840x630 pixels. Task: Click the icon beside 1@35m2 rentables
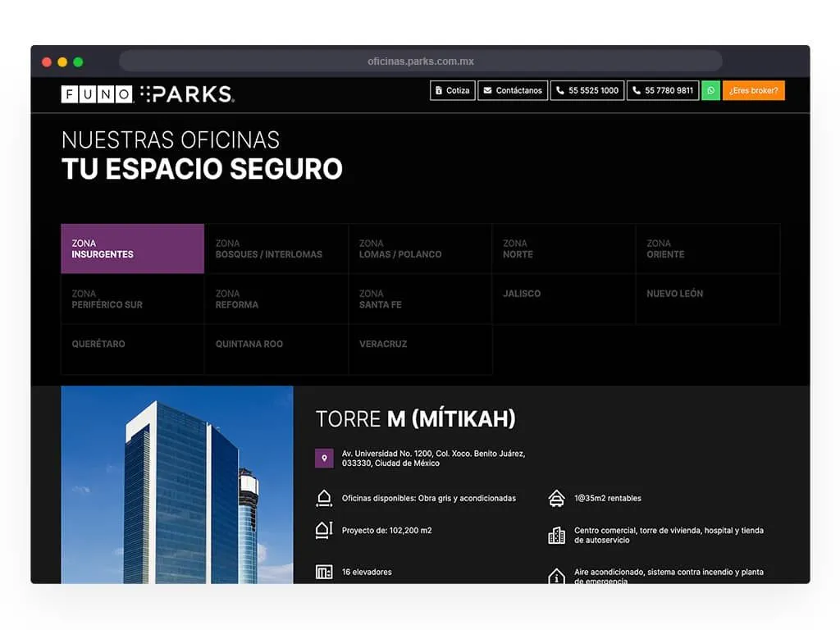[x=556, y=497]
